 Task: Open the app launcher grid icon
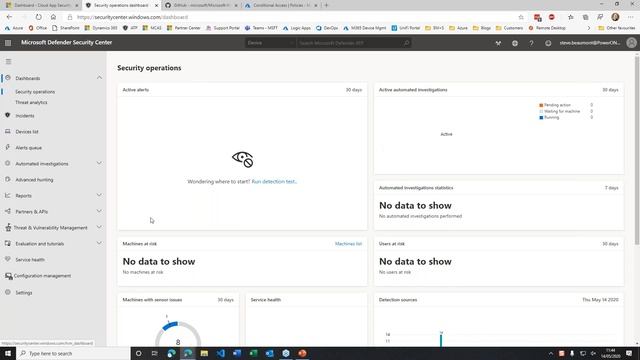point(8,42)
